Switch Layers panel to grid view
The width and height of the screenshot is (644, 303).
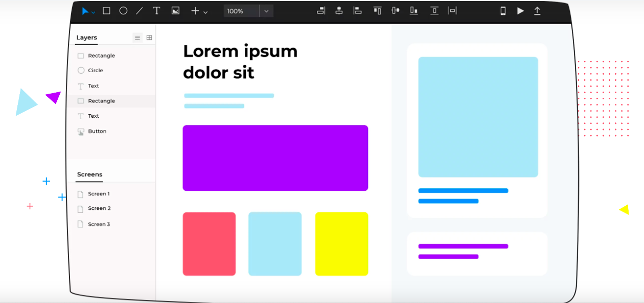coord(149,37)
